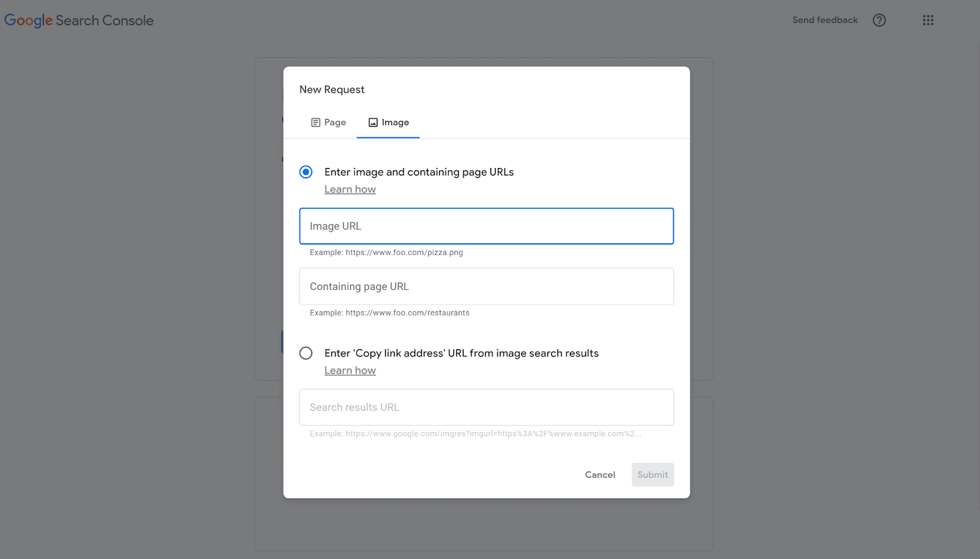Image resolution: width=980 pixels, height=559 pixels.
Task: Click Send feedback
Action: (824, 20)
